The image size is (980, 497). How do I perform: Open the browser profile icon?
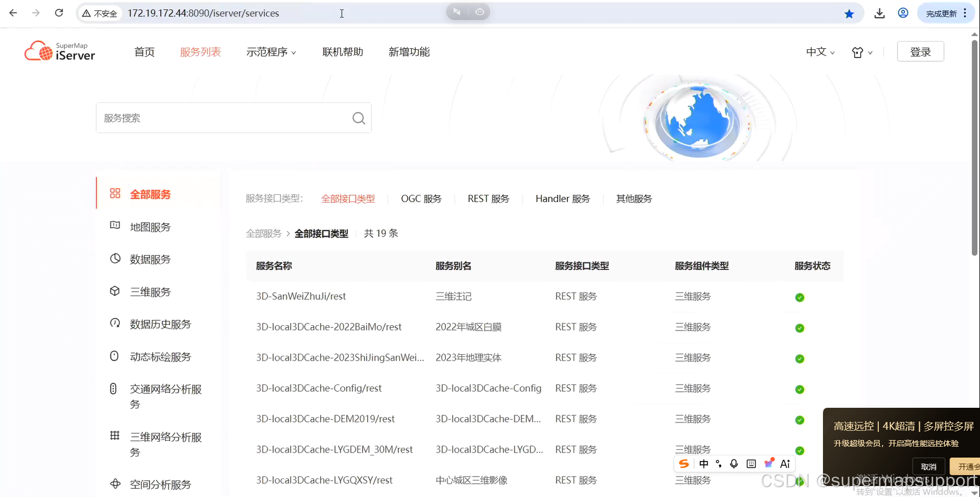coord(903,13)
